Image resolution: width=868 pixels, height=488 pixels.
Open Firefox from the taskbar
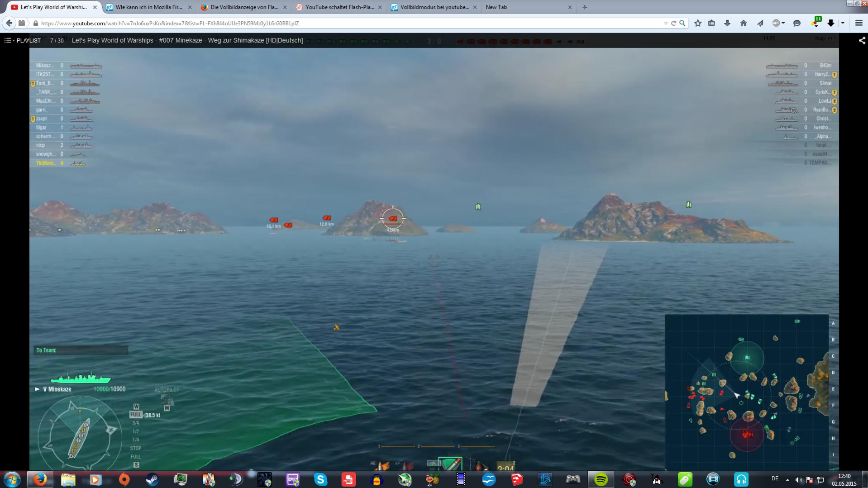pyautogui.click(x=40, y=479)
